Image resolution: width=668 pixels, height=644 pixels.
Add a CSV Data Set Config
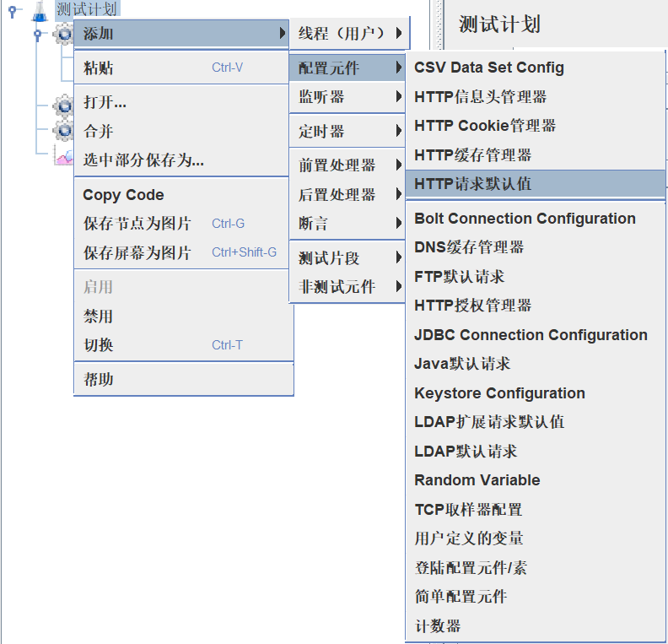pyautogui.click(x=536, y=68)
